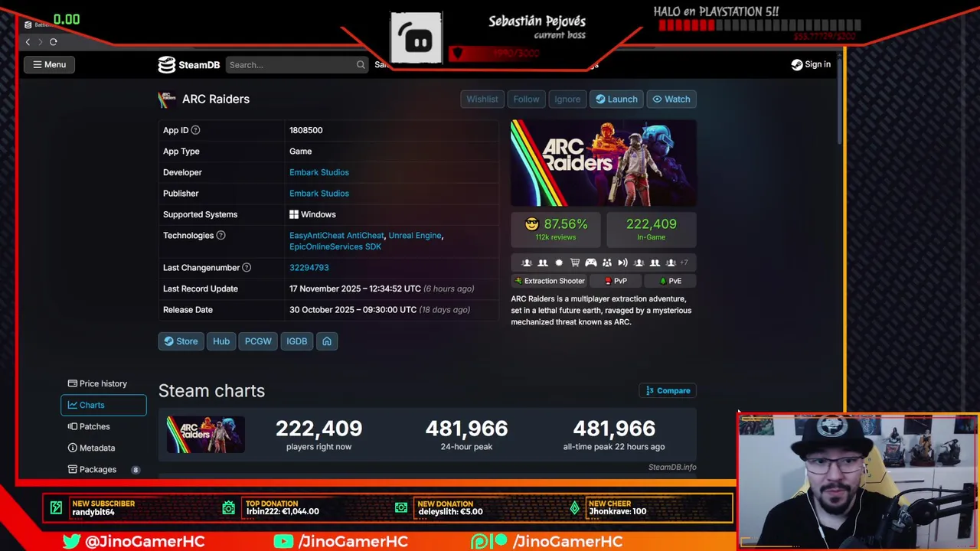
Task: Open Metadata in sidebar
Action: tap(103, 448)
